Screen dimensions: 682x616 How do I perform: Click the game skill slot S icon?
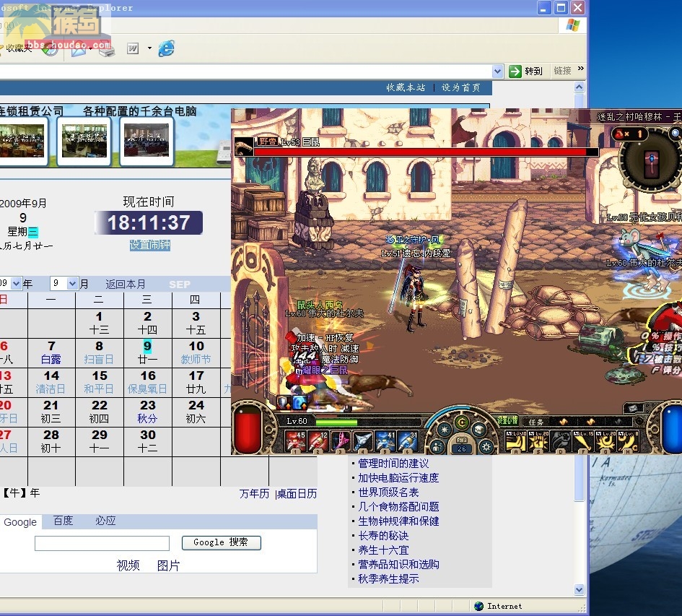click(x=538, y=441)
